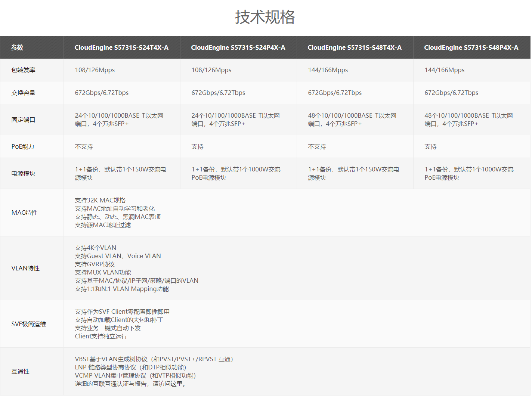Click the LNP 链路类型协商协议 line
532x403 pixels.
pos(130,368)
